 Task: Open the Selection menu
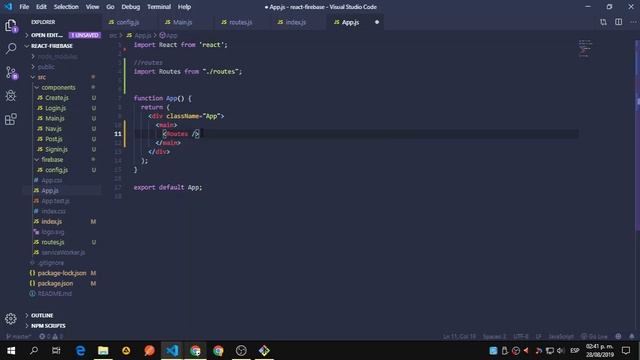pyautogui.click(x=66, y=7)
